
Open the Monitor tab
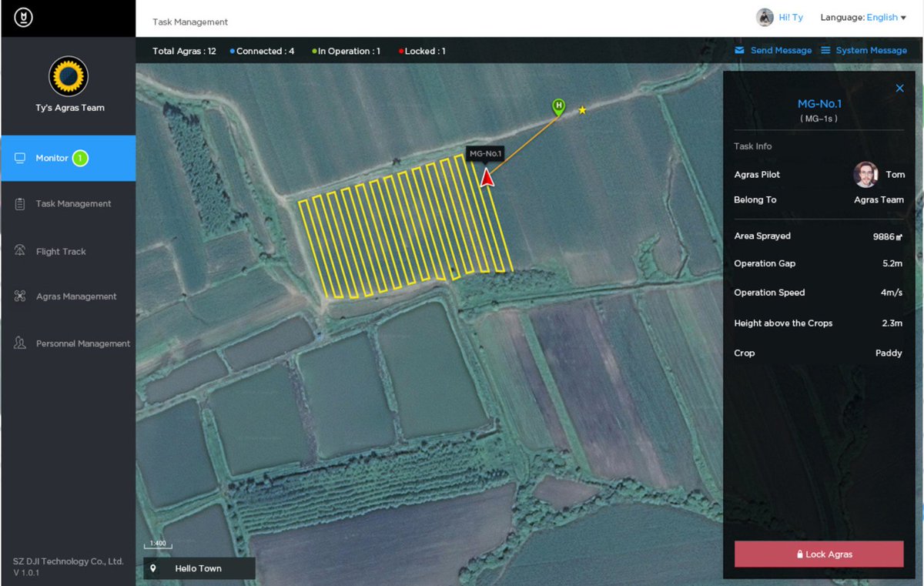point(69,158)
